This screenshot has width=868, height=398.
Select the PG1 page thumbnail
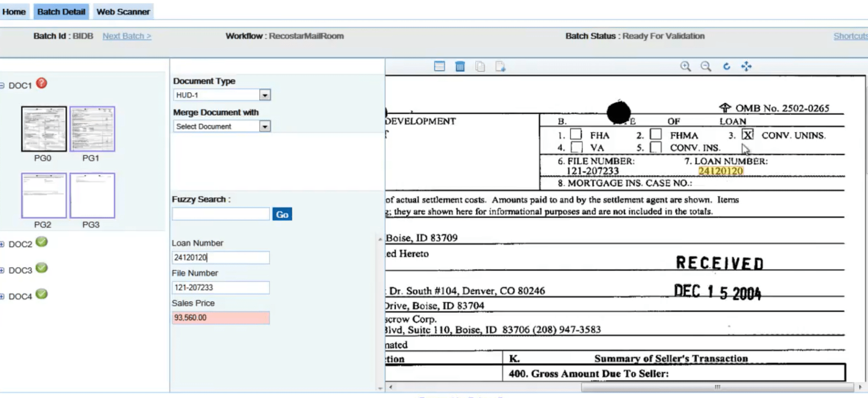pos(92,129)
